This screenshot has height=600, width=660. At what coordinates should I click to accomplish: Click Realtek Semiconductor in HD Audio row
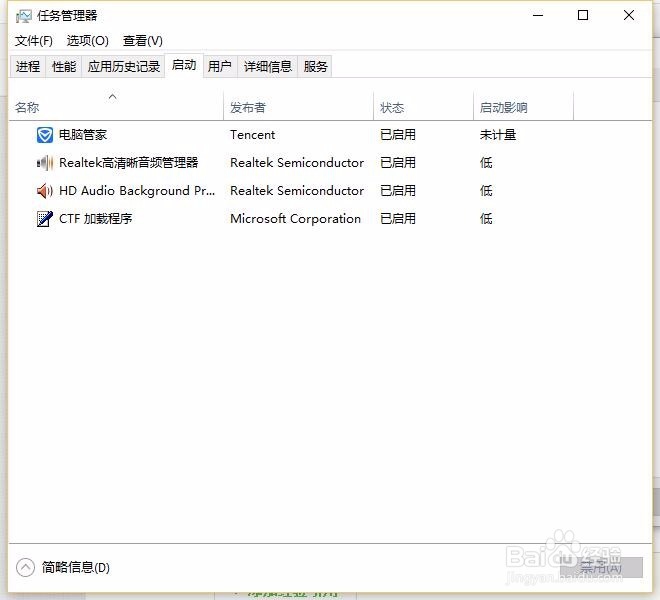pos(297,191)
